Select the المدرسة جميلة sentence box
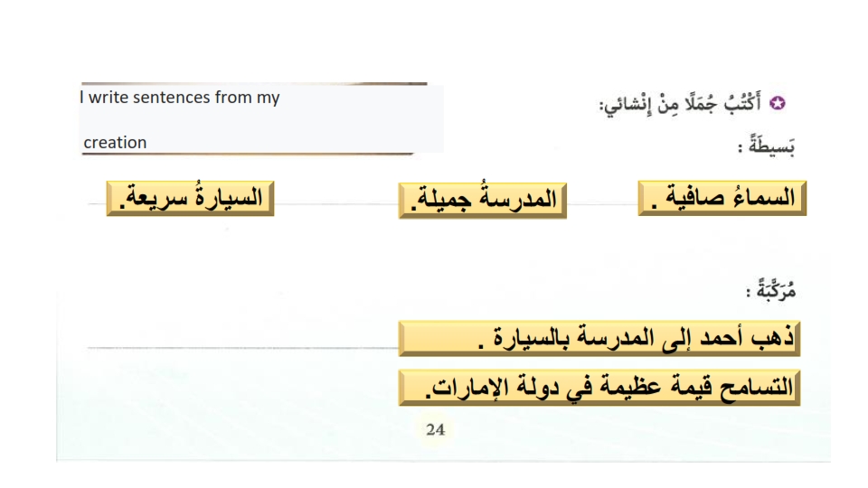868x488 pixels. coord(483,201)
